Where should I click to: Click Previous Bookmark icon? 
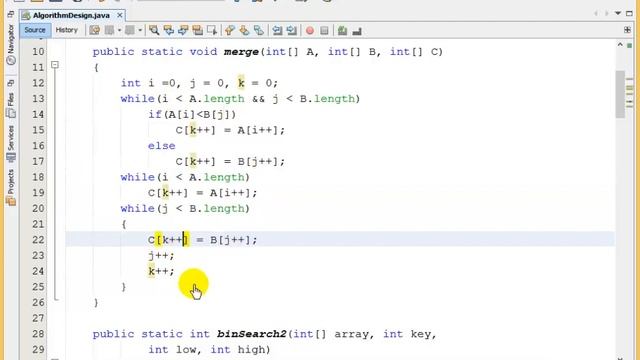tap(230, 30)
